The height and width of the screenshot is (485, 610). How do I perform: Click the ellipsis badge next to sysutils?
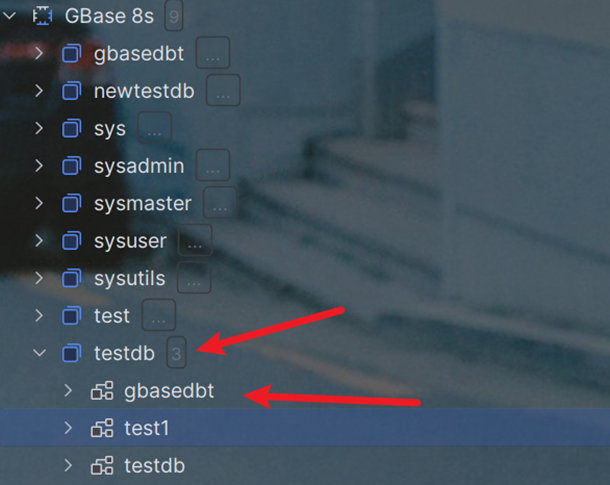pos(194,278)
